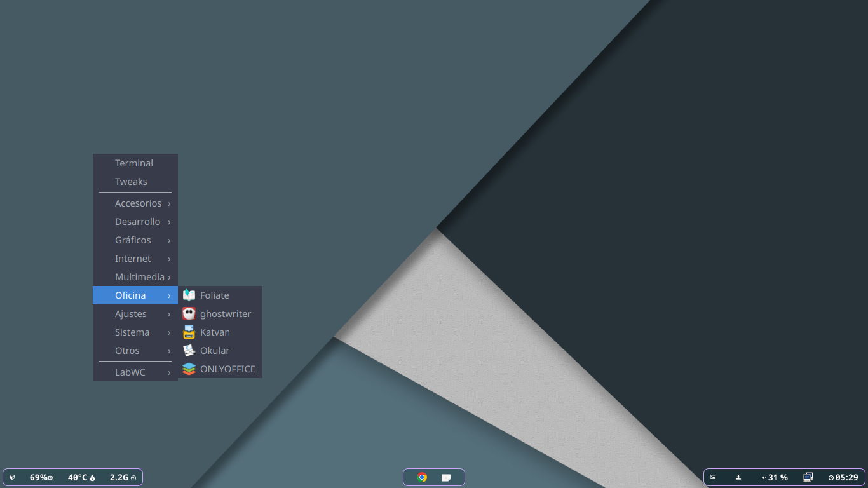Expand the Multimedia submenu
The height and width of the screenshot is (488, 868).
(x=135, y=277)
